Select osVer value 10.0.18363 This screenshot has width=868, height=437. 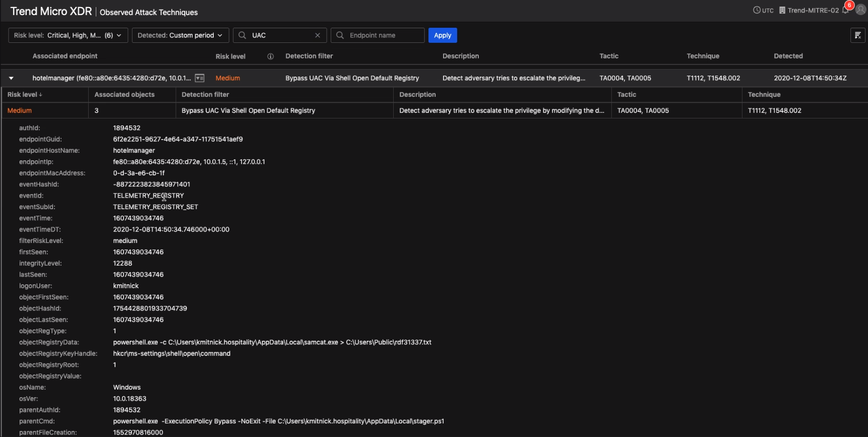tap(130, 399)
